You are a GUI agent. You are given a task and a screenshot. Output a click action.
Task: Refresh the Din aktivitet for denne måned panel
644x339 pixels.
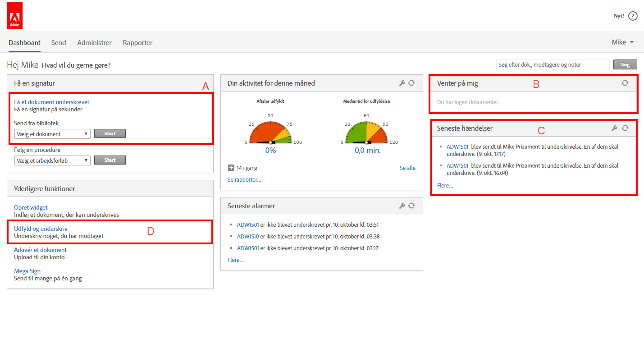411,83
